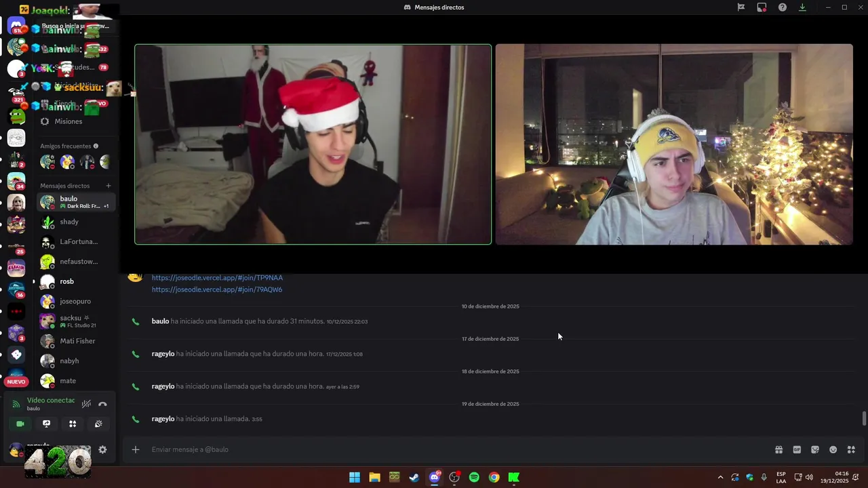Open Steam from the taskbar

(x=414, y=477)
